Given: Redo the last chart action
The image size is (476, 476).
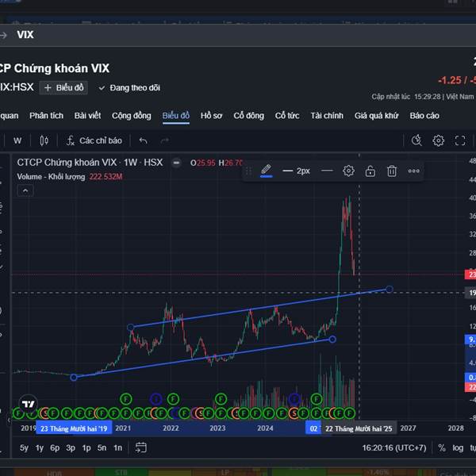Looking at the screenshot, I should coord(164,140).
